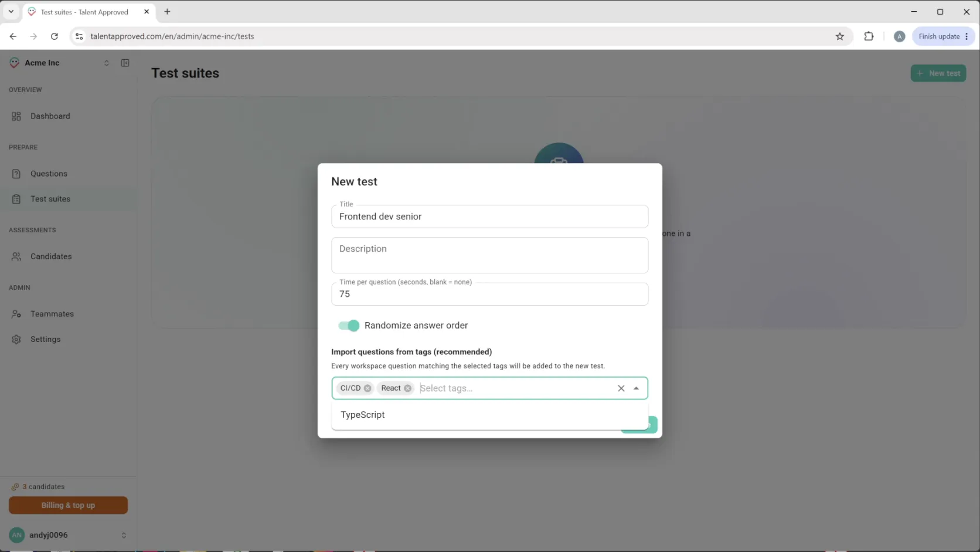980x552 pixels.
Task: Open a new browser tab
Action: [x=167, y=12]
